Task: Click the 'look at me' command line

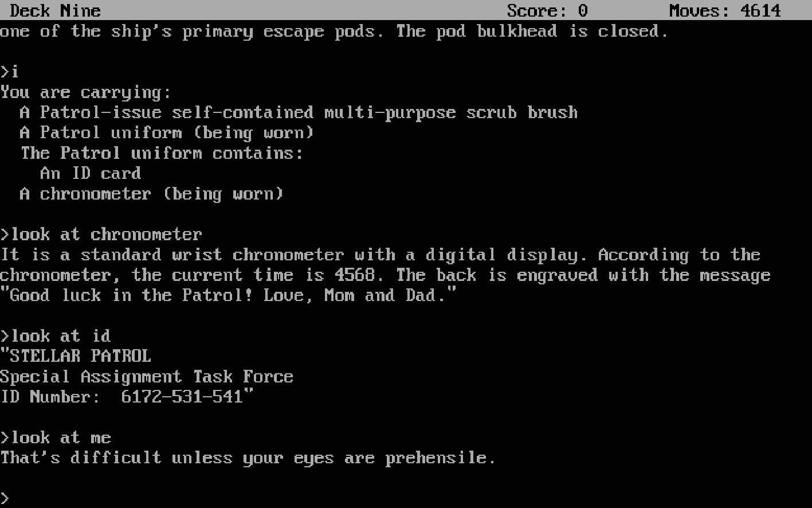Action: pyautogui.click(x=56, y=438)
